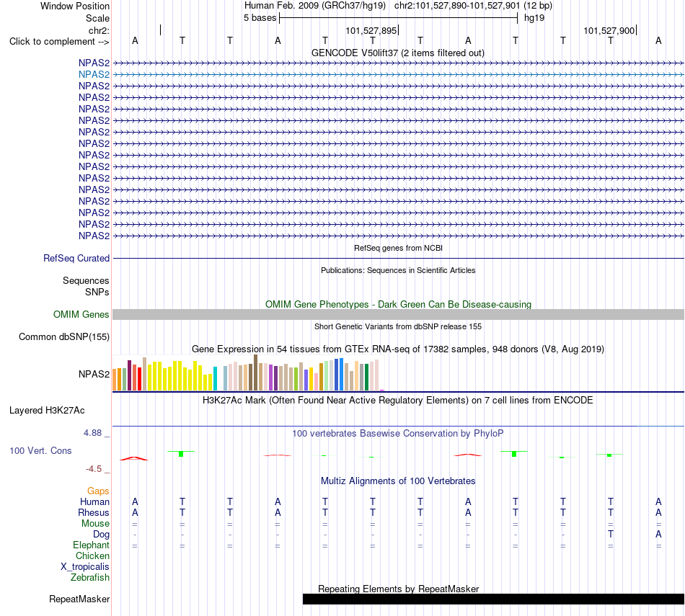This screenshot has width=685, height=616.
Task: Select the X_tropicalis alignment row label
Action: (85, 567)
